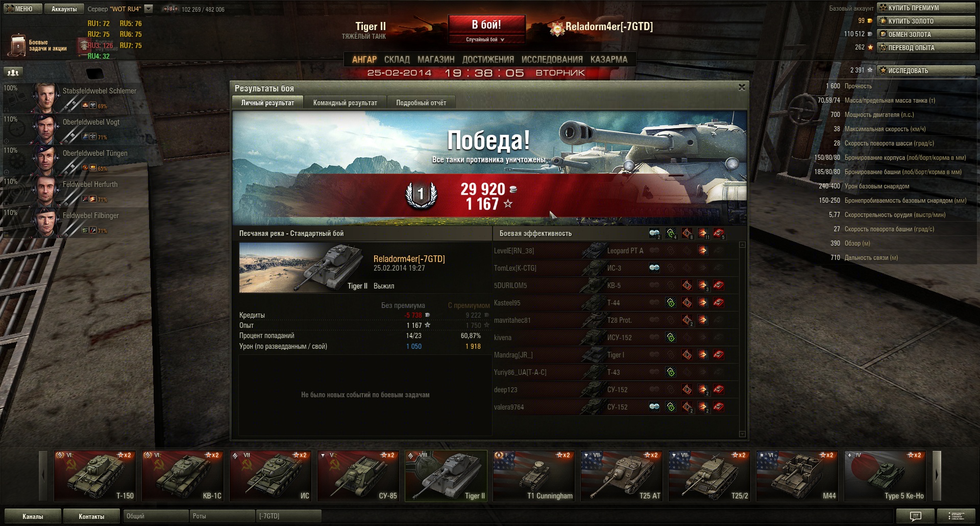This screenshot has width=980, height=526.
Task: Open the server WOT RU4 dropdown
Action: click(149, 9)
